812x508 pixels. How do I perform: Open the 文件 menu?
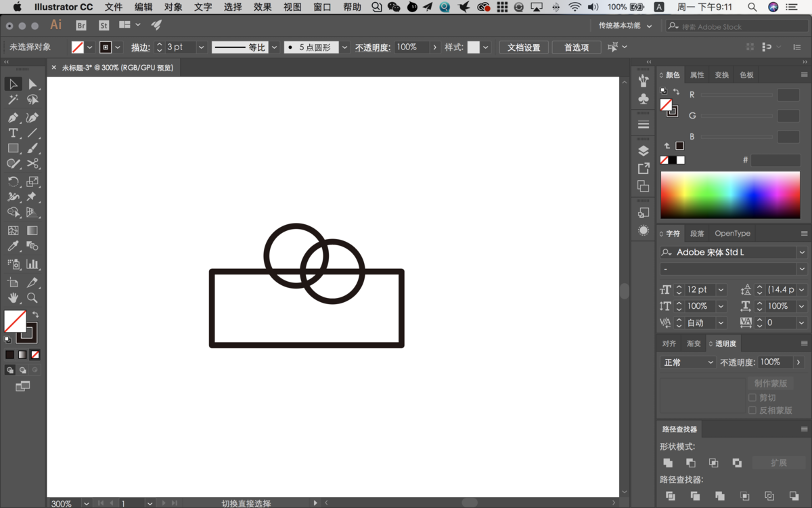click(114, 7)
